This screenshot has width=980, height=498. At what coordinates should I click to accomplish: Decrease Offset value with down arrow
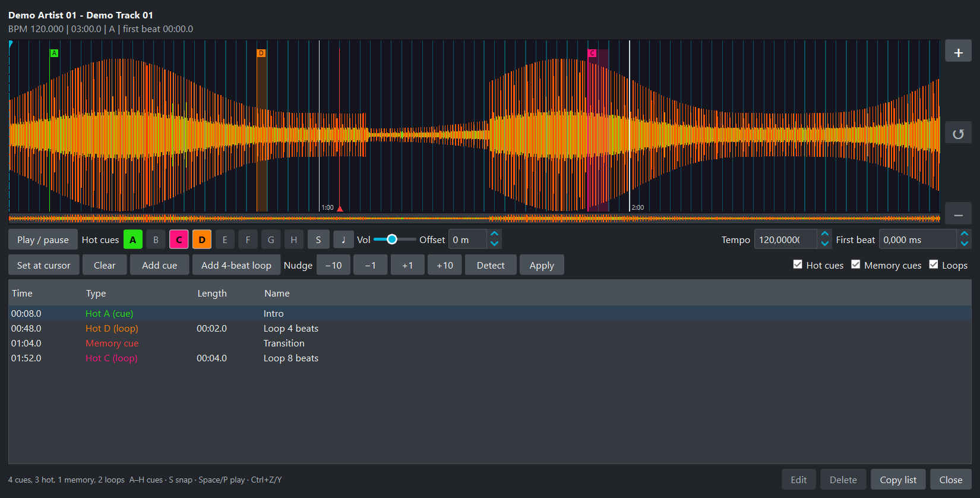494,244
